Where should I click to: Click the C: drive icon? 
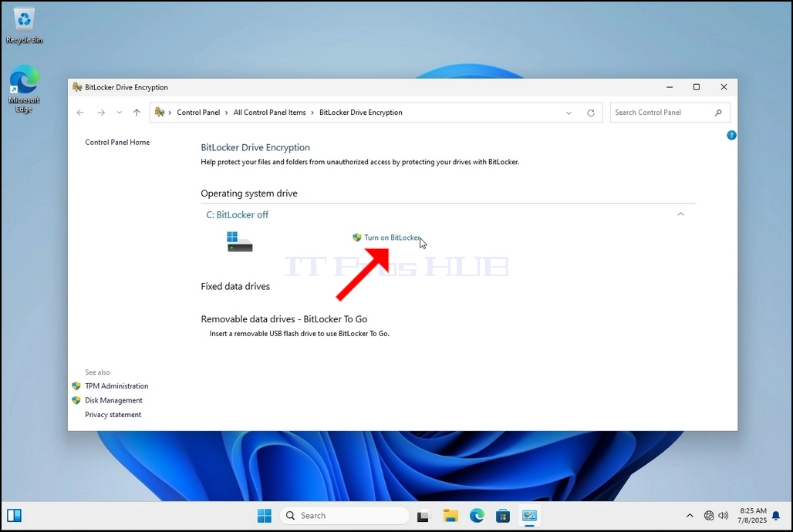(x=239, y=242)
